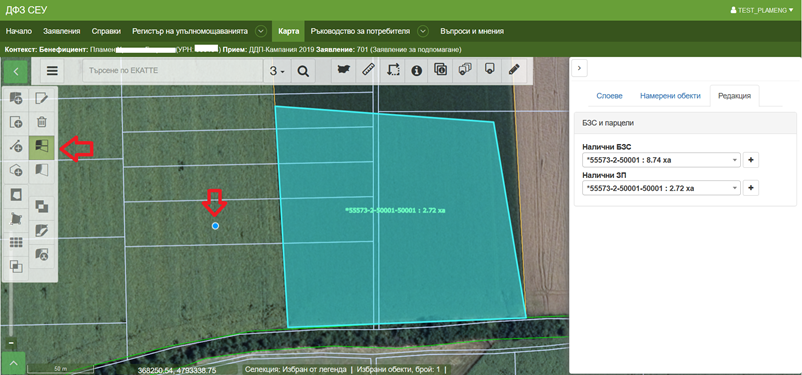Collapse the right side panel with the chevron
The height and width of the screenshot is (375, 802).
click(x=579, y=68)
